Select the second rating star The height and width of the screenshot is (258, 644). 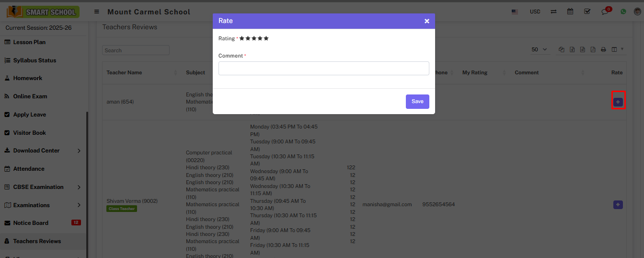(248, 38)
